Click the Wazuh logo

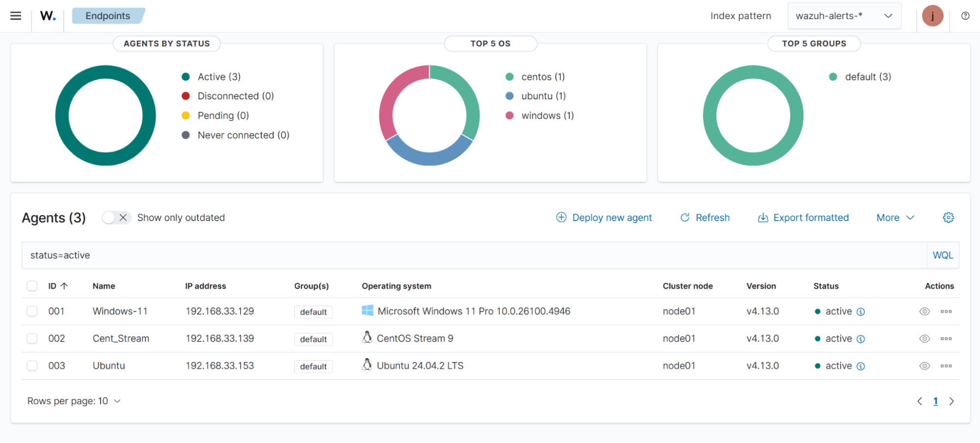47,15
